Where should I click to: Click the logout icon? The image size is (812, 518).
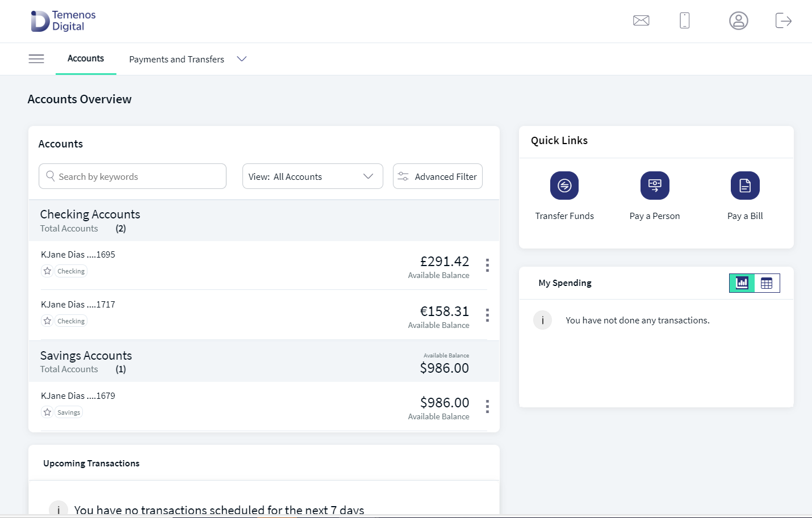tap(784, 21)
